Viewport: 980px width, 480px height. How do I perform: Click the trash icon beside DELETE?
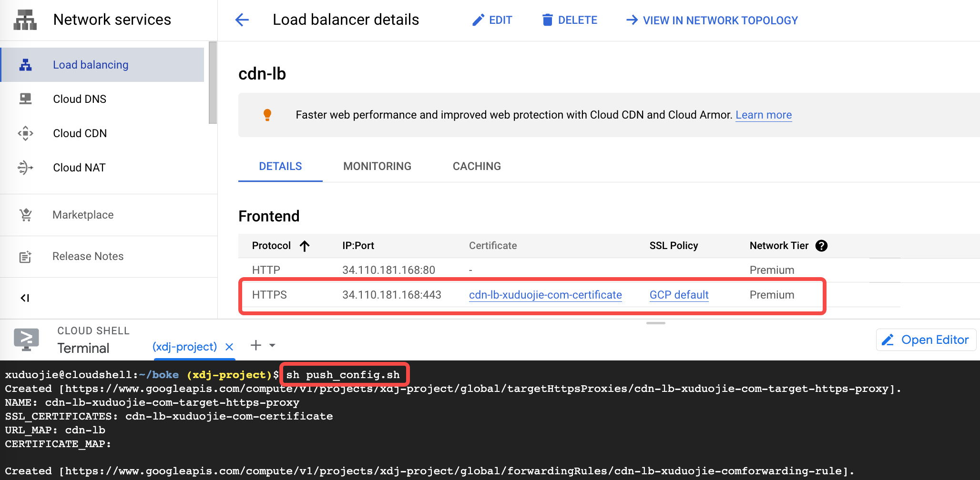point(548,20)
